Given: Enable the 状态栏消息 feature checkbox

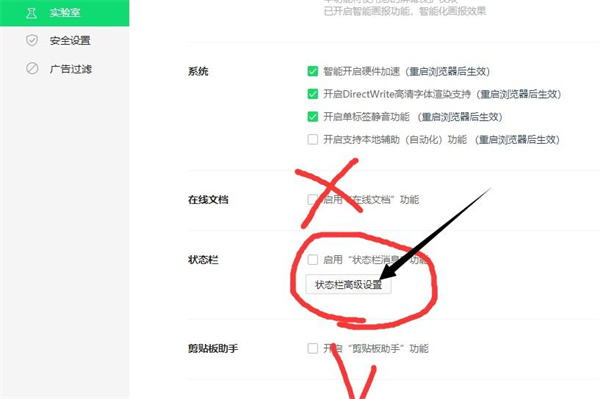Looking at the screenshot, I should 313,260.
